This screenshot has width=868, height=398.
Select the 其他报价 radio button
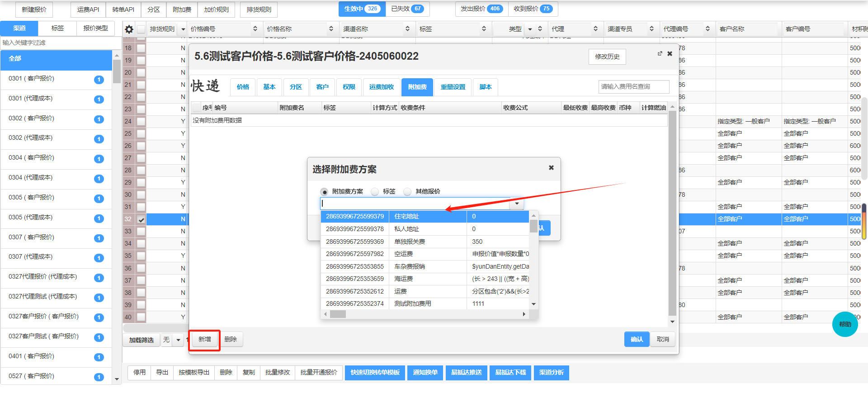click(x=407, y=192)
